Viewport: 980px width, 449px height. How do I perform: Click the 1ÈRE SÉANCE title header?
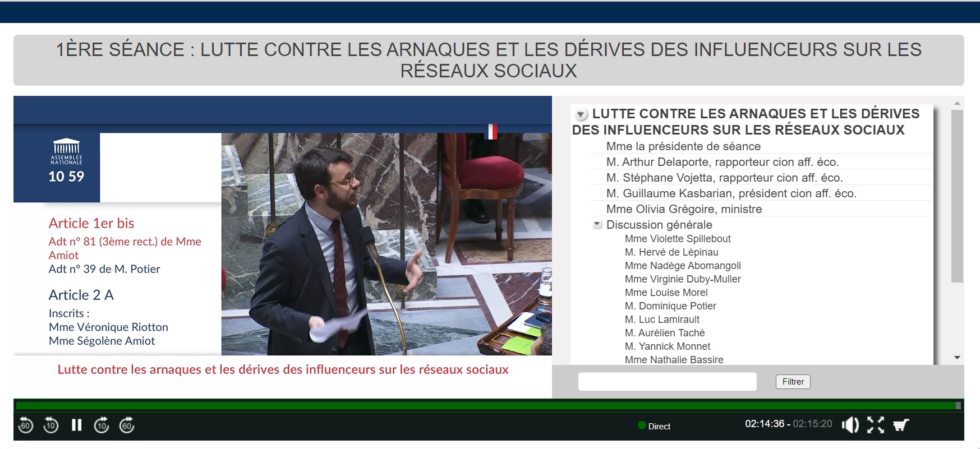point(489,60)
